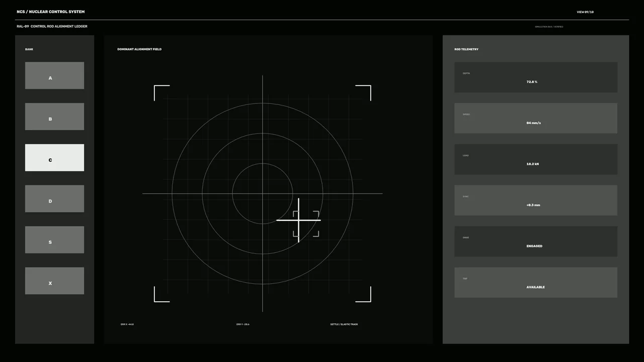Click the VIEW 09/10 indicator
The height and width of the screenshot is (362, 644).
click(585, 12)
